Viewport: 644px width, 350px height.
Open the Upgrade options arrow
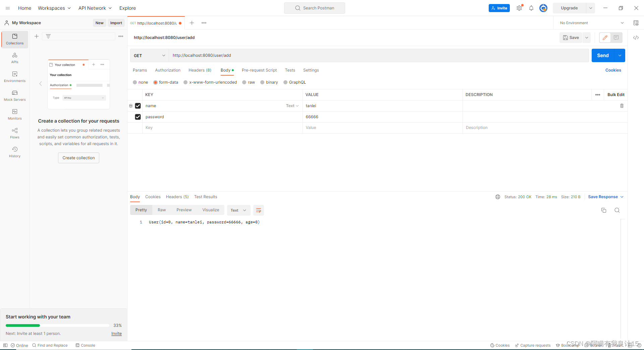[x=591, y=8]
